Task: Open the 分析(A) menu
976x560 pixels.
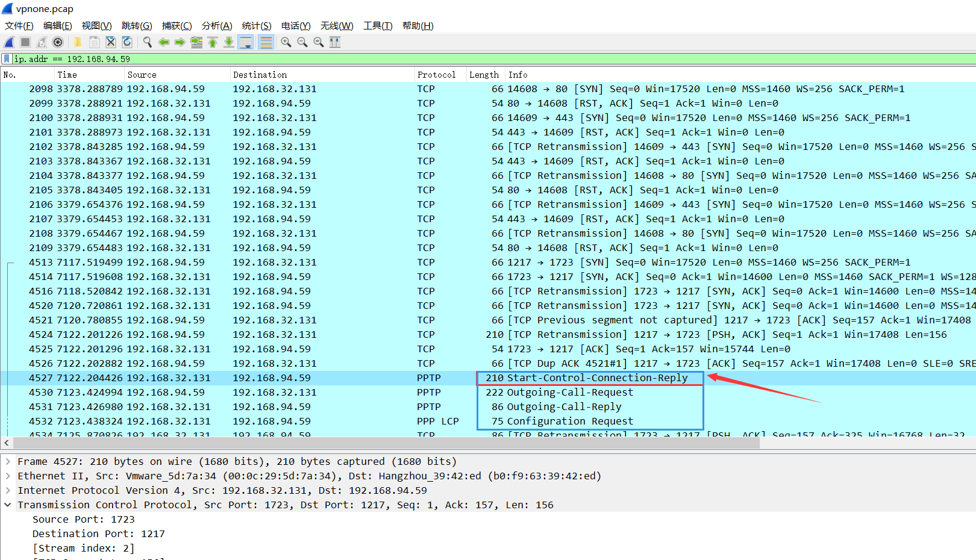Action: tap(216, 26)
